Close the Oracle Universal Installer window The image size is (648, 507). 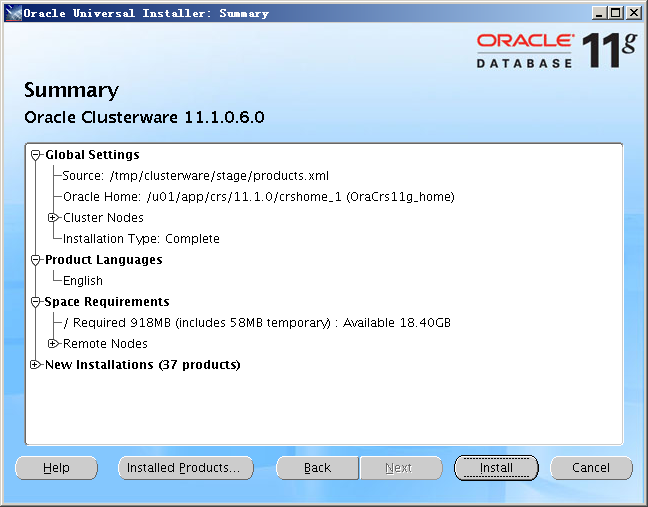coord(635,13)
